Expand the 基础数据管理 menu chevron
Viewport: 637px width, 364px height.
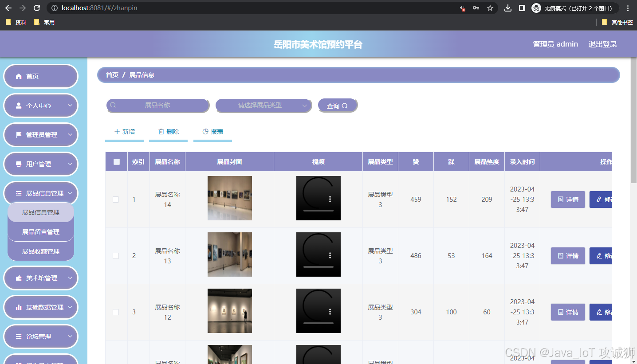(x=70, y=307)
